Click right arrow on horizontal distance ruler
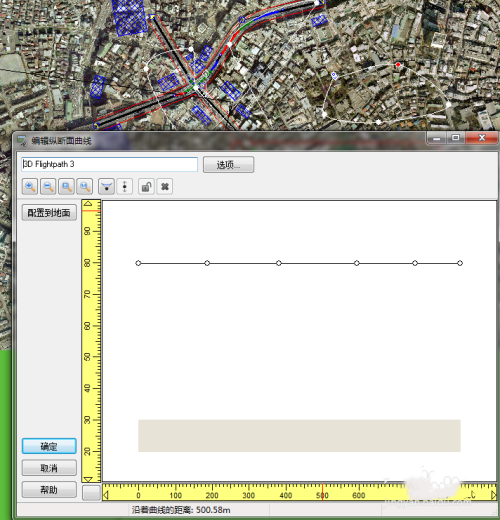Viewport: 500px width, 520px height. click(x=494, y=495)
